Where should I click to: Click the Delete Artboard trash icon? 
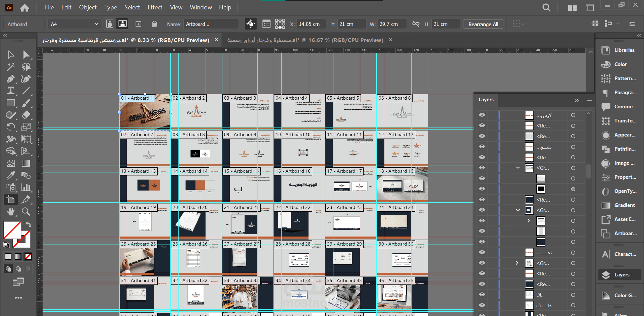[x=154, y=24]
